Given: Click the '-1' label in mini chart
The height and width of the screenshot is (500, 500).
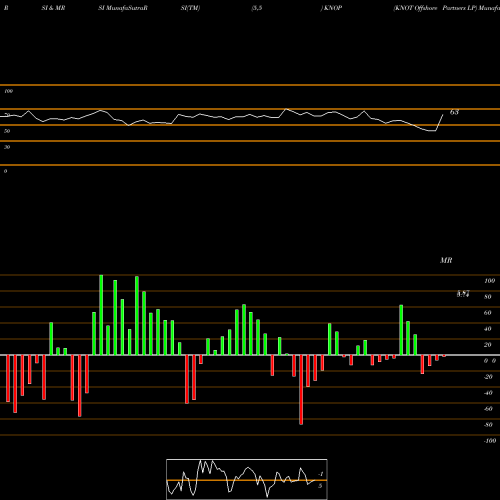Looking at the screenshot, I should point(321,474).
